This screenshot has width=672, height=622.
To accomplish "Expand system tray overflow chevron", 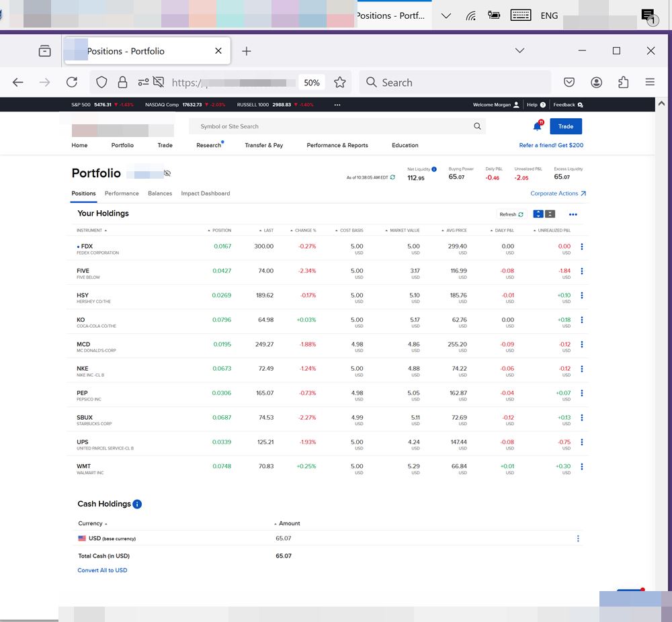I will point(446,16).
